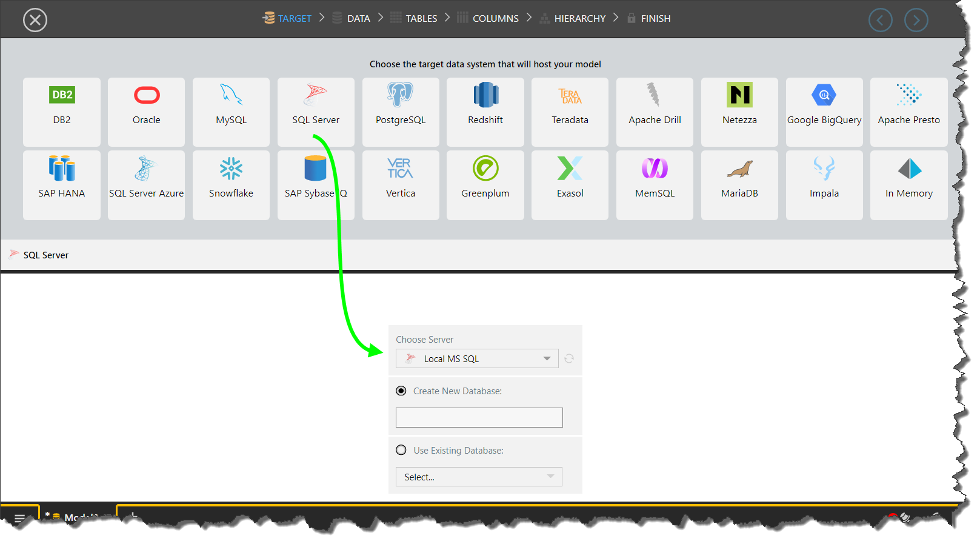Open the Choose Server dropdown
Image resolution: width=980 pixels, height=541 pixels.
coord(477,358)
